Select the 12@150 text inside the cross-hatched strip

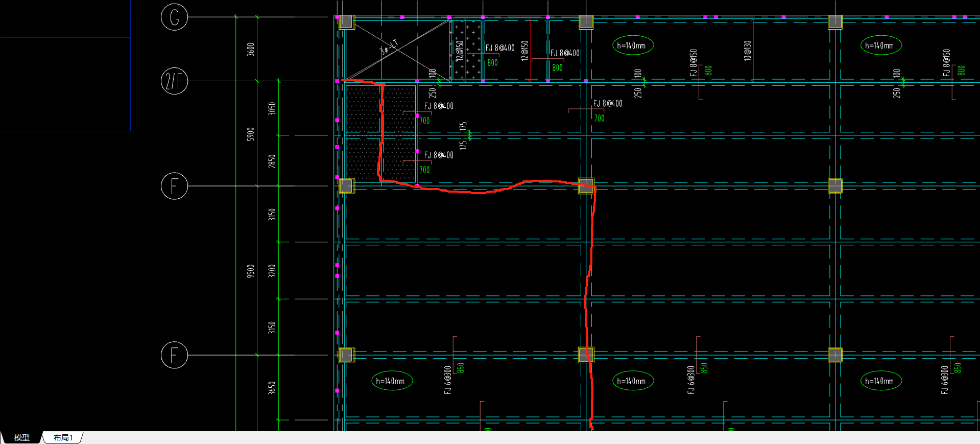tap(460, 51)
